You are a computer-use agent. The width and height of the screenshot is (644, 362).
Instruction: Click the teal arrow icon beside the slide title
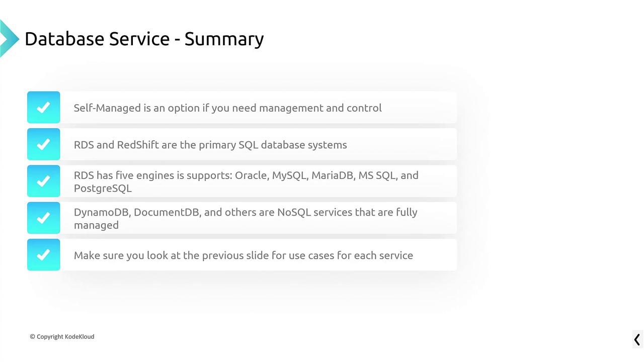(9, 38)
